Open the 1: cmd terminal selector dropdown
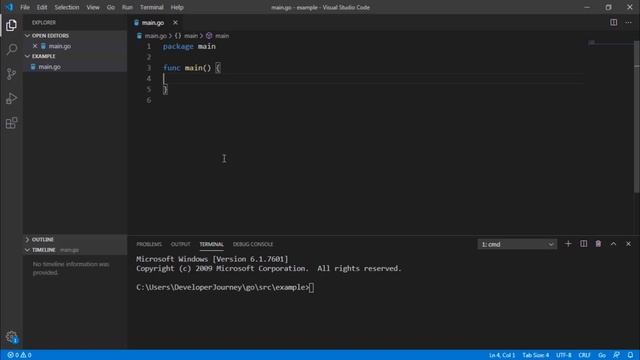This screenshot has height=360, width=640. (x=517, y=244)
